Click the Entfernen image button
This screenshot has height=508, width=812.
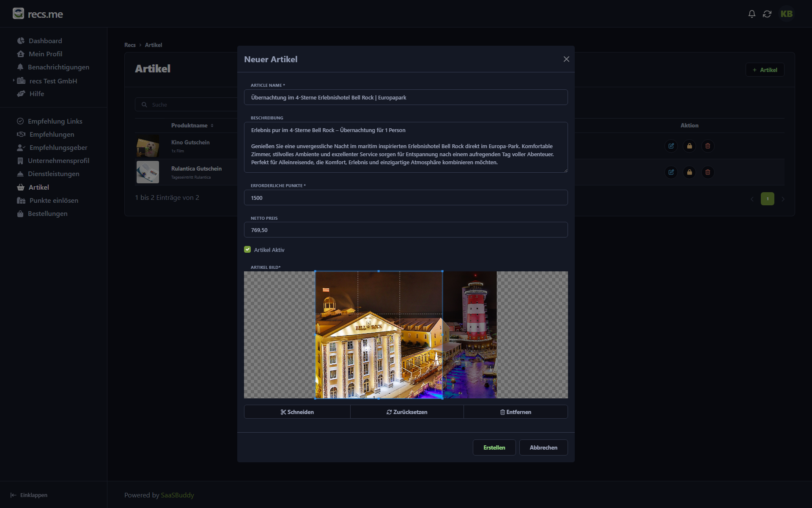pos(515,412)
